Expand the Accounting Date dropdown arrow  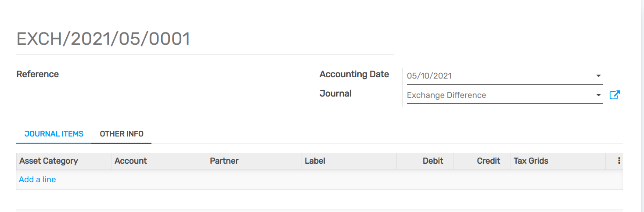[598, 76]
